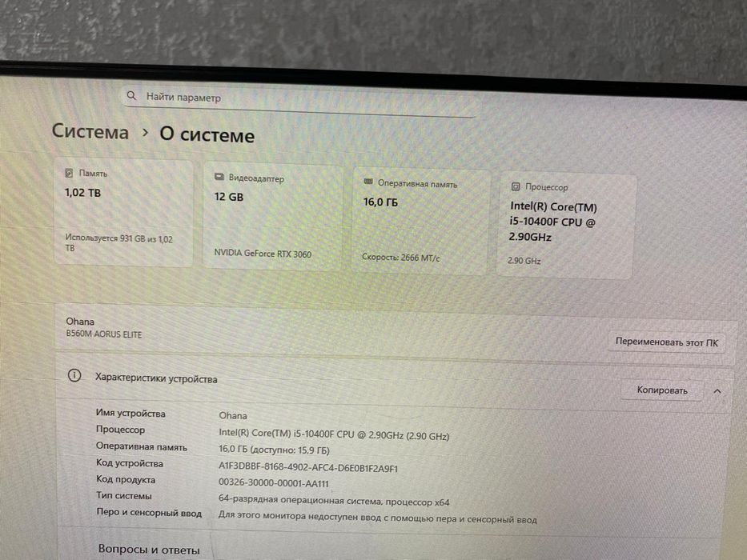Click the search magnifier icon

pyautogui.click(x=131, y=96)
